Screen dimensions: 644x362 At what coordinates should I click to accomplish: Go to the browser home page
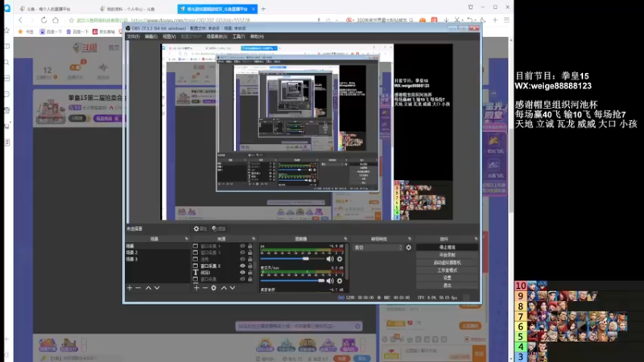point(56,19)
